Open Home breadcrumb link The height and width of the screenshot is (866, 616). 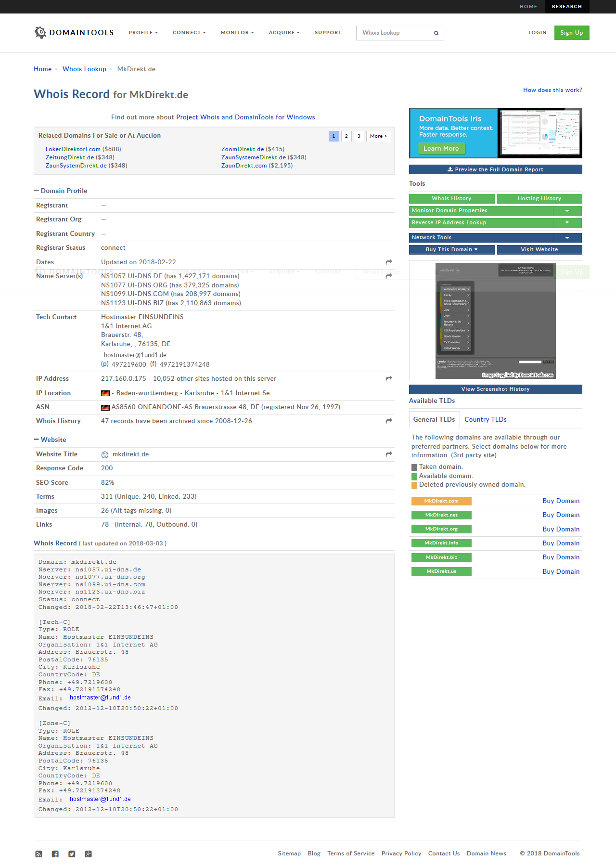pos(42,69)
